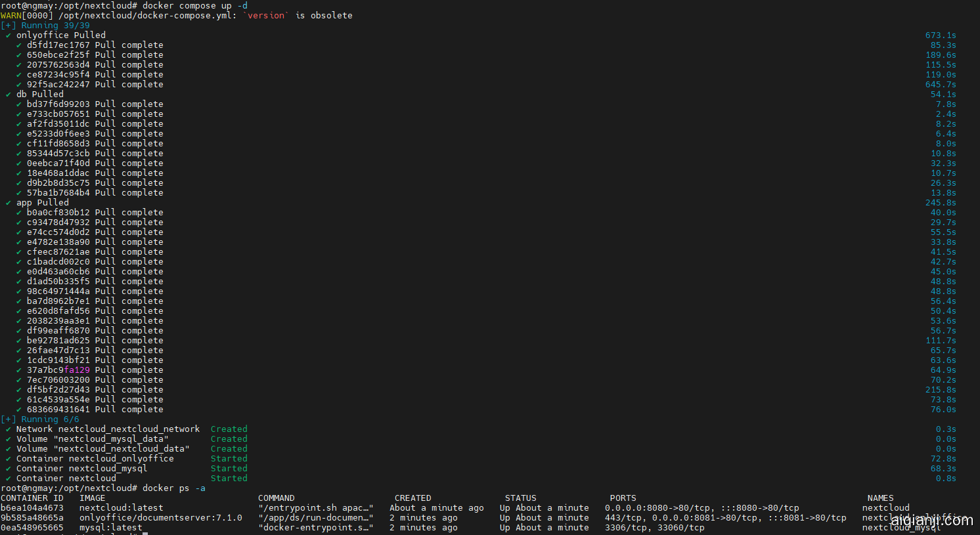980x535 pixels.
Task: Click the STATUS column header
Action: click(x=520, y=498)
